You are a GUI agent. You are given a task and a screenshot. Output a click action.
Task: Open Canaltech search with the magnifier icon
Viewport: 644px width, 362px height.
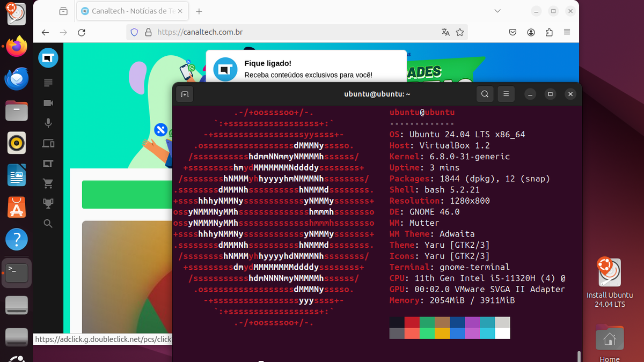point(48,224)
